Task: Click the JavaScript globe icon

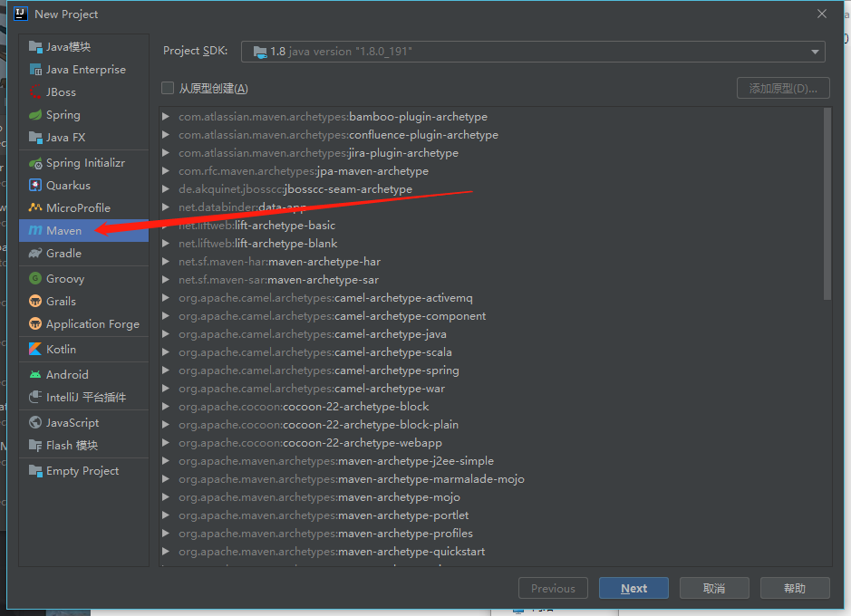Action: click(35, 423)
